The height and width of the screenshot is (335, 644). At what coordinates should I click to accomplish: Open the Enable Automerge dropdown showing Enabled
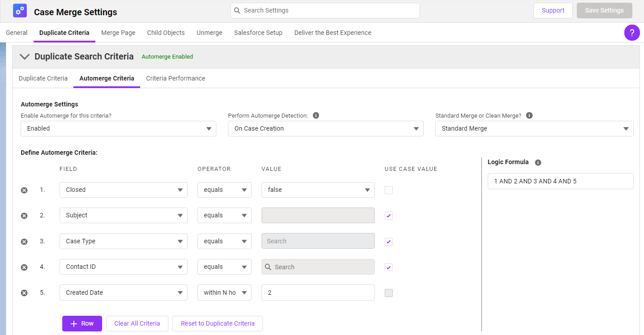pos(118,128)
